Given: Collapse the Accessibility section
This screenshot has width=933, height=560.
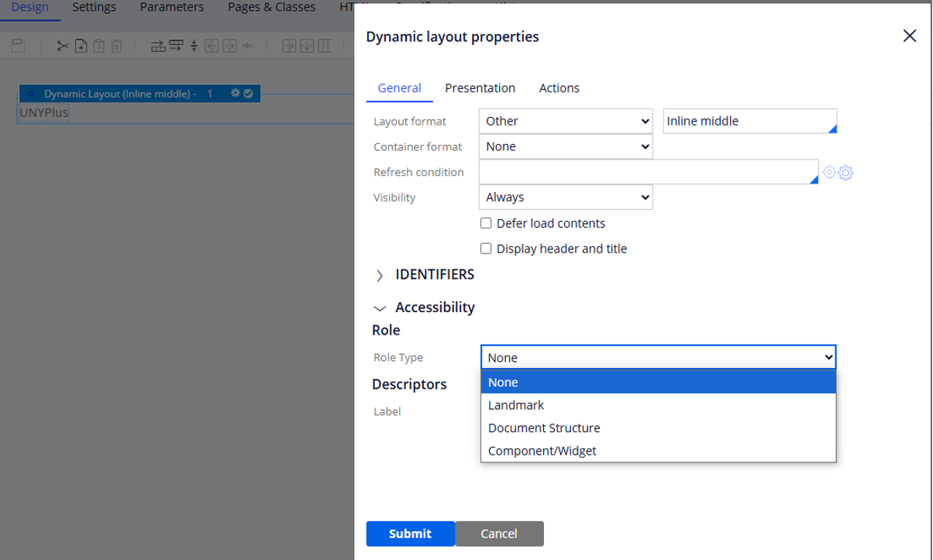Looking at the screenshot, I should pyautogui.click(x=380, y=307).
